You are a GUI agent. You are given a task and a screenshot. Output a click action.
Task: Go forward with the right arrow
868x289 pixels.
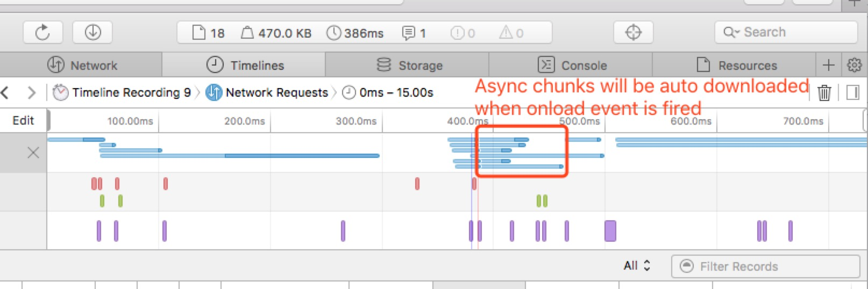pos(31,93)
